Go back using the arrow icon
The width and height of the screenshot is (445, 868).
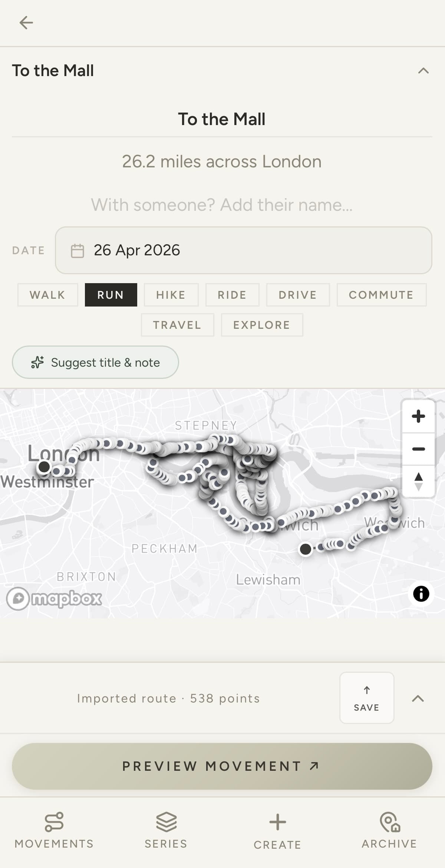tap(26, 23)
